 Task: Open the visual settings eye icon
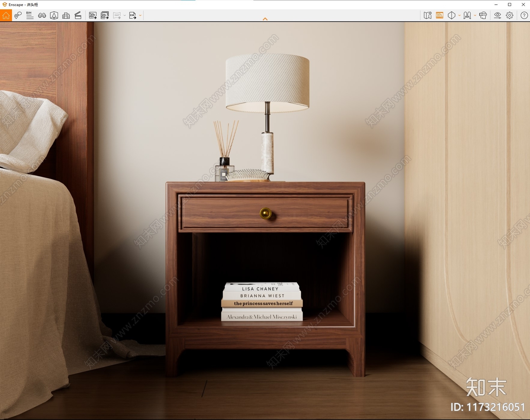[x=498, y=15]
